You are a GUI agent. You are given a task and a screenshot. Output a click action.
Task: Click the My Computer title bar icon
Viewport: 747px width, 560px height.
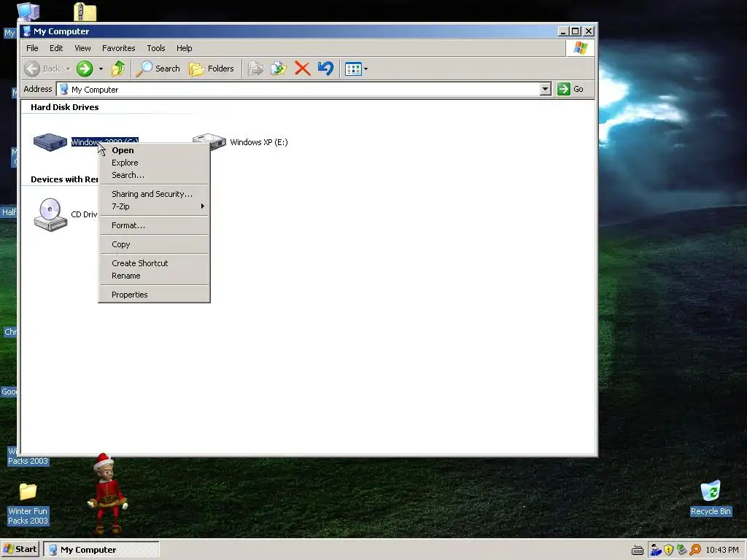(x=27, y=31)
